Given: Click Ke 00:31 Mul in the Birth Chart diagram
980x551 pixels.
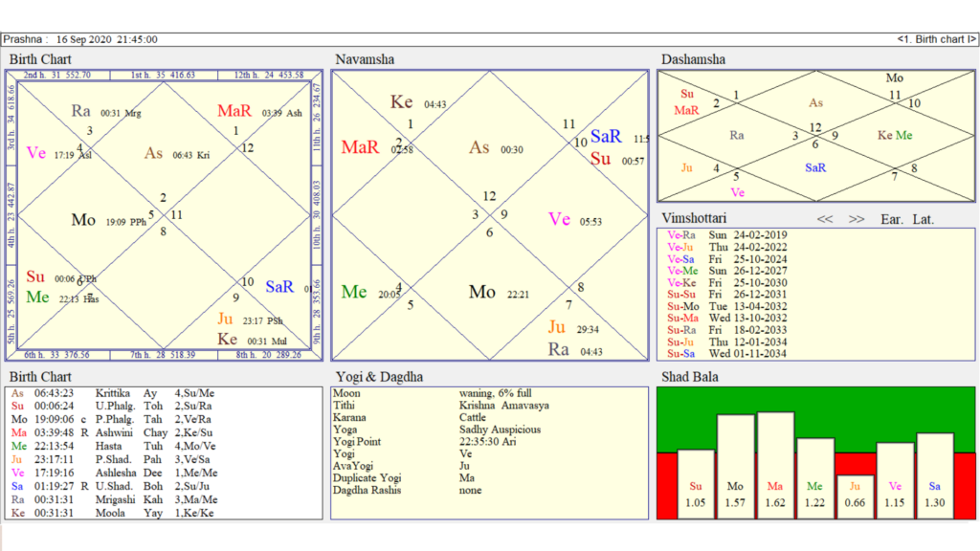Looking at the screenshot, I should (252, 340).
